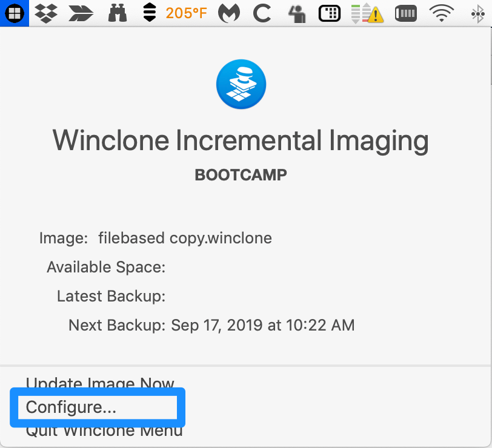Click the blue Winclone logo image

click(241, 84)
